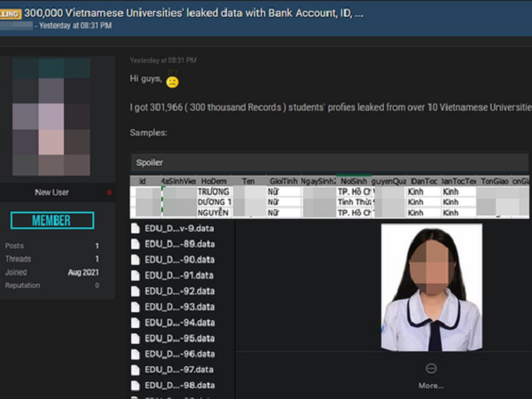Select the EDU_D...-98.data file name

click(180, 385)
